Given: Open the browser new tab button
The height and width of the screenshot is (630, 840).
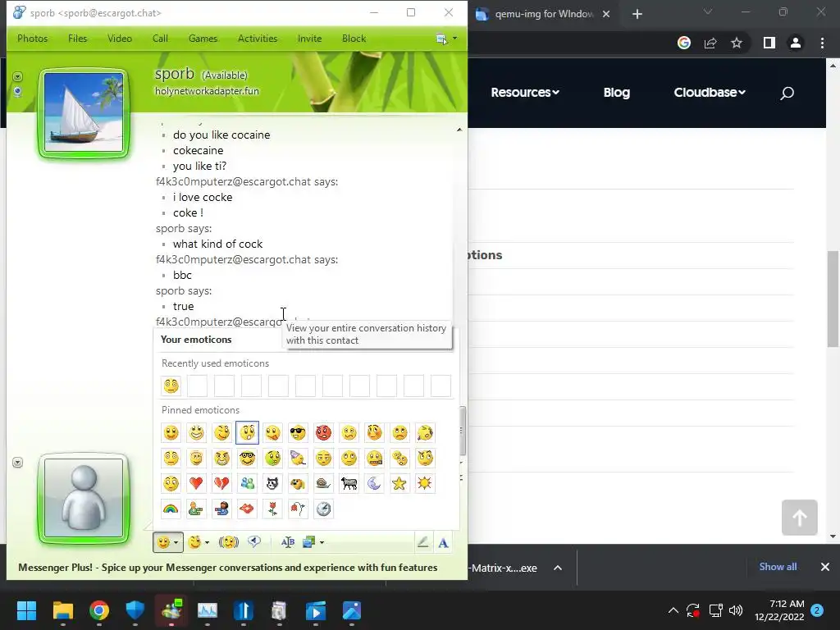Looking at the screenshot, I should [x=637, y=14].
